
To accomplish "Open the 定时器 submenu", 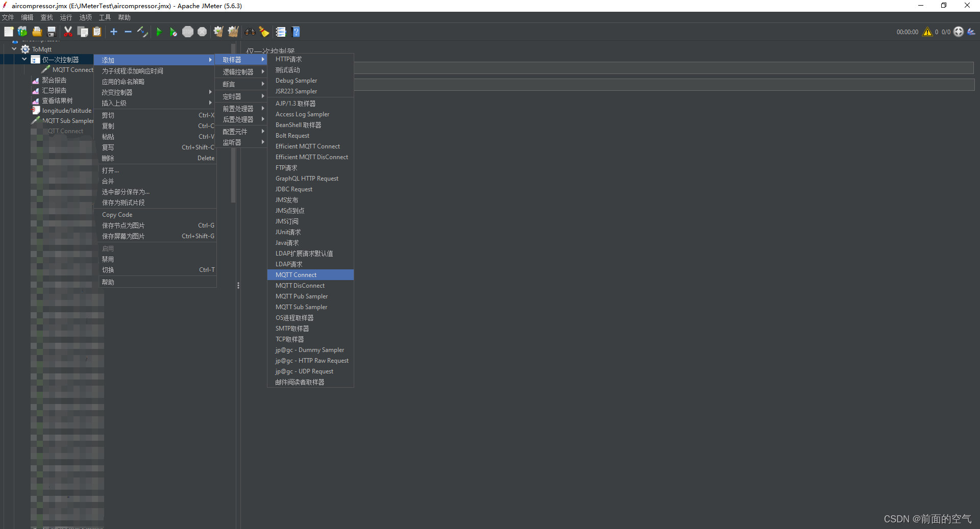I will coord(241,96).
